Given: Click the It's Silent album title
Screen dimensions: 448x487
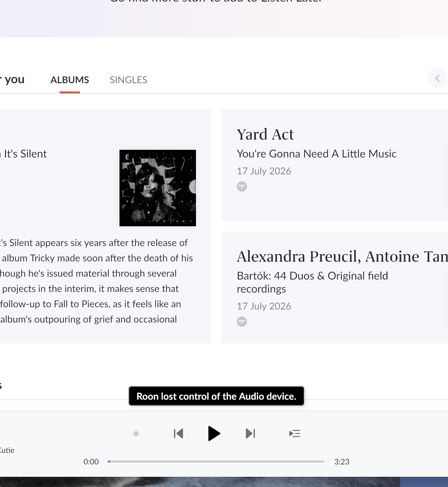Looking at the screenshot, I should coord(24,154).
